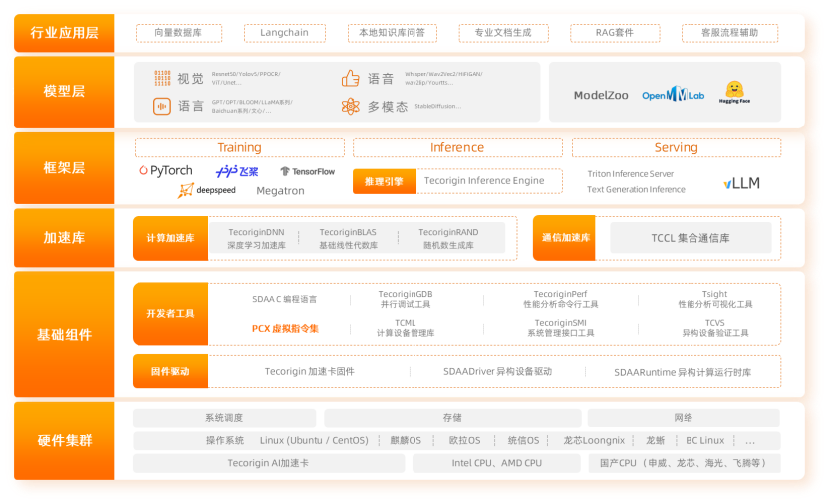Image resolution: width=829 pixels, height=504 pixels.
Task: Click the Langchain box
Action: click(x=284, y=33)
